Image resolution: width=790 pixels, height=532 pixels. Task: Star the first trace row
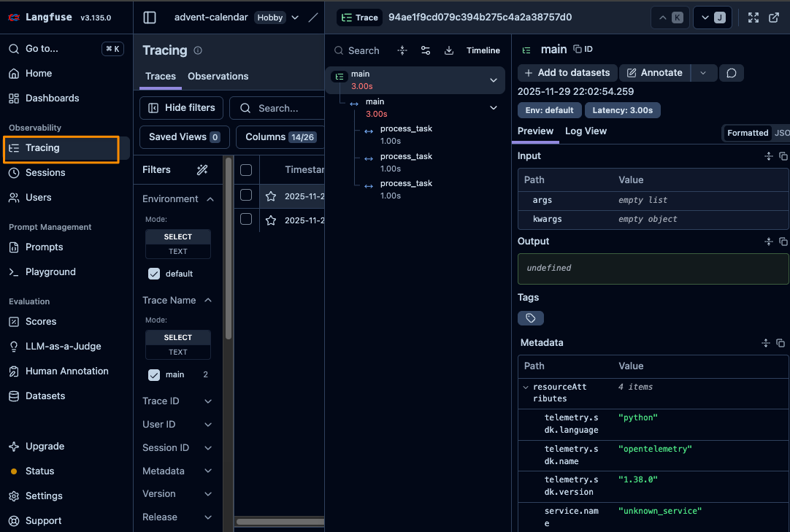coord(271,196)
